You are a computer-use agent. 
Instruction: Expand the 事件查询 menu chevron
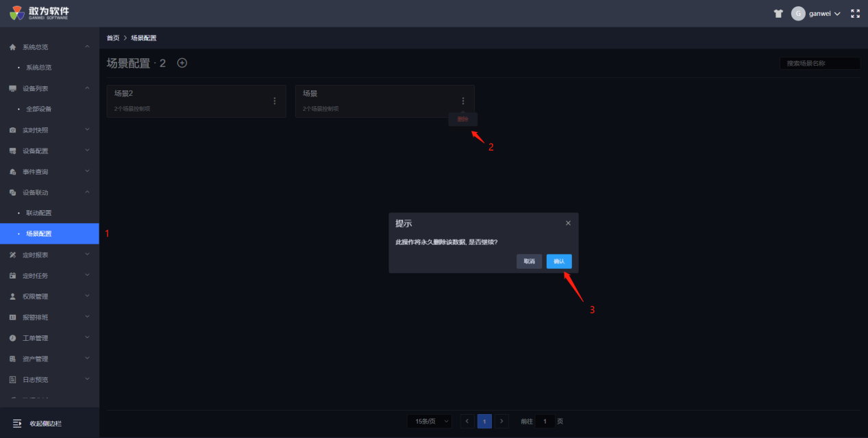[87, 172]
